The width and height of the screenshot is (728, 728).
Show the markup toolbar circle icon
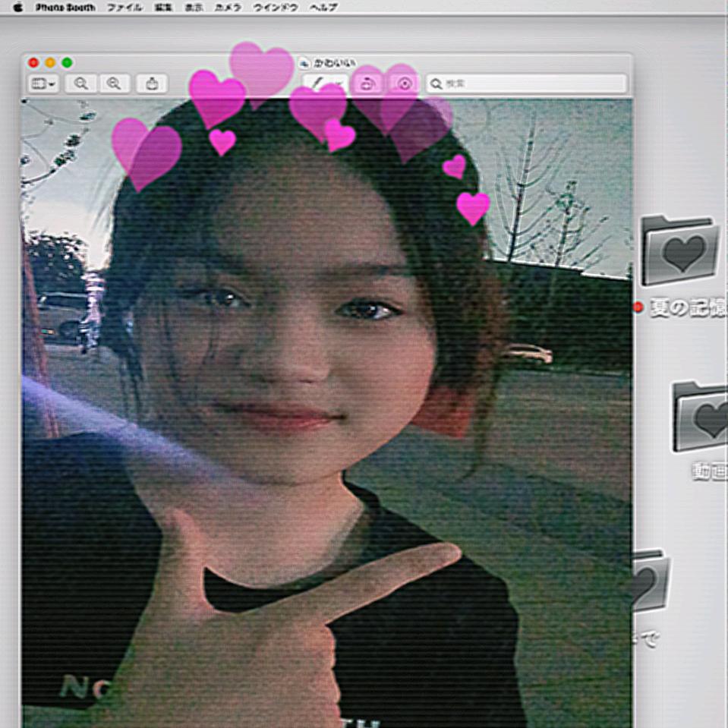[x=405, y=84]
